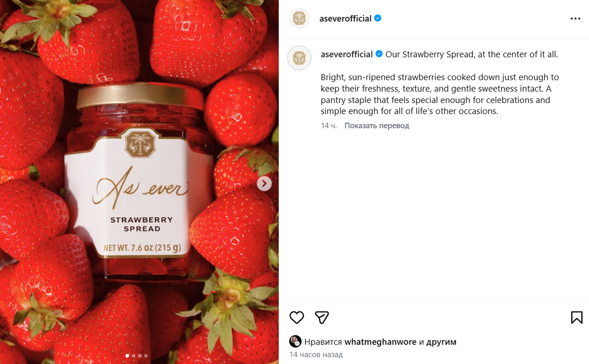Viewport: 589px width, 364px height.
Task: Open the small liker avatar near Нравится
Action: 295,342
